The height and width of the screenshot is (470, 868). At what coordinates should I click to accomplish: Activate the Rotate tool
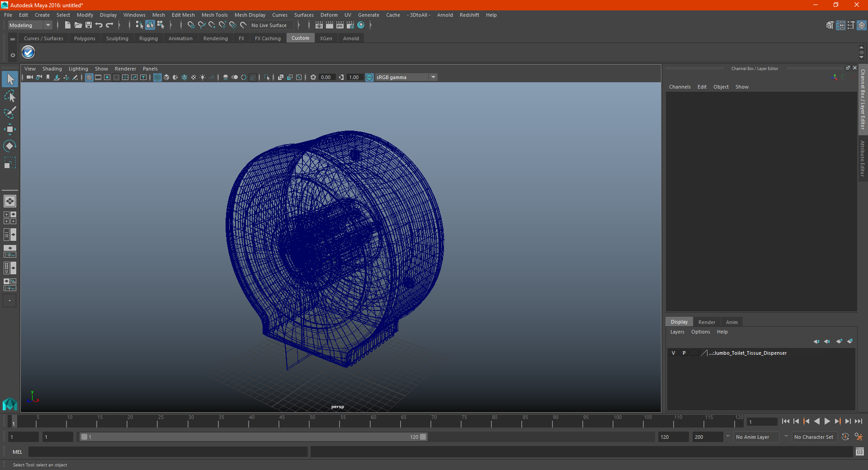(x=10, y=146)
